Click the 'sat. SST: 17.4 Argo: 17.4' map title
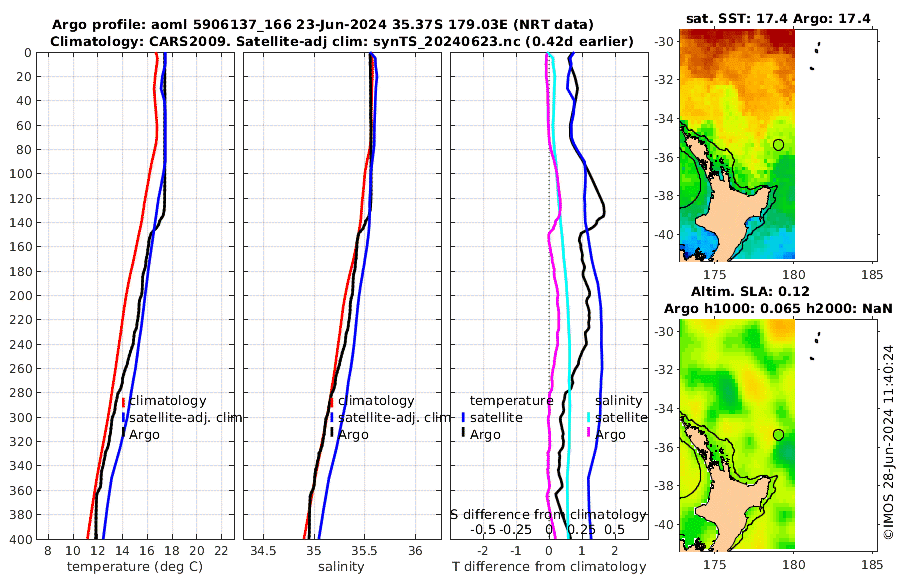This screenshot has height=580, width=900. pos(778,19)
